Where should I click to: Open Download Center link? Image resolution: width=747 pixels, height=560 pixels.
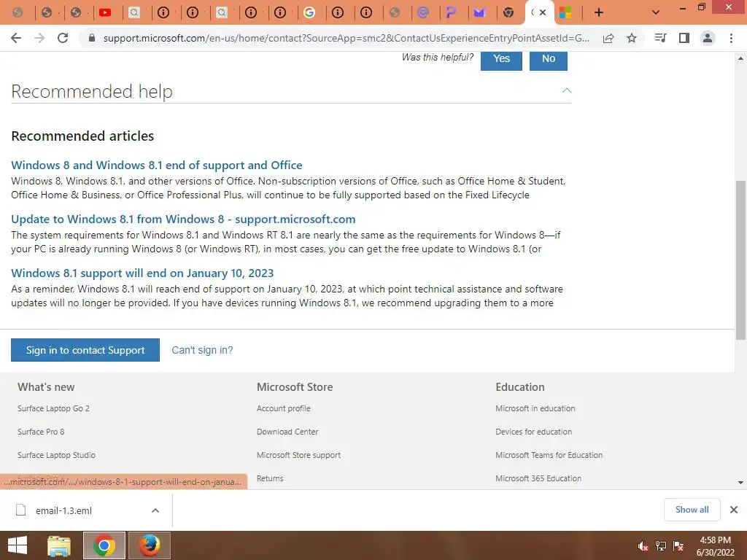[287, 432]
